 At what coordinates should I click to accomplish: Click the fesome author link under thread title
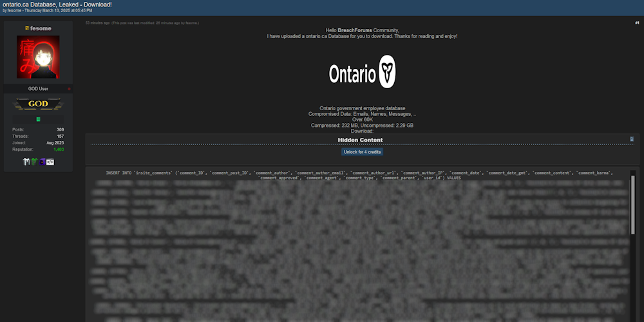click(14, 11)
